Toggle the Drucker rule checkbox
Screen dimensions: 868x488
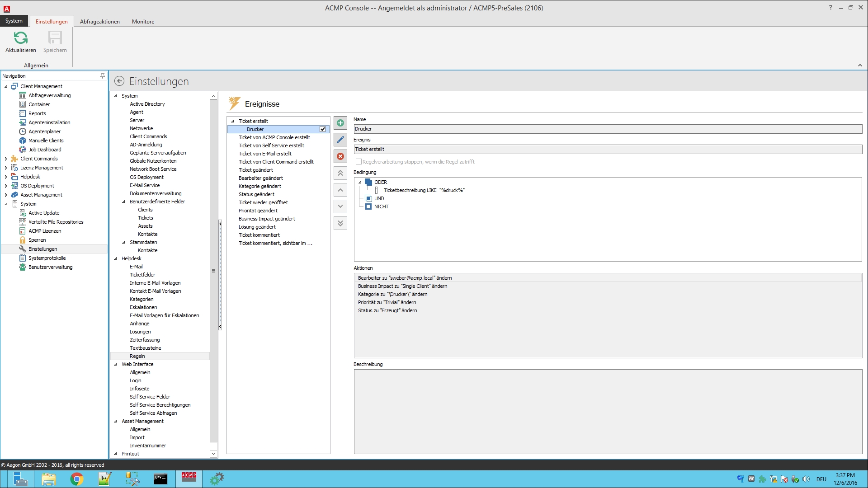point(323,129)
